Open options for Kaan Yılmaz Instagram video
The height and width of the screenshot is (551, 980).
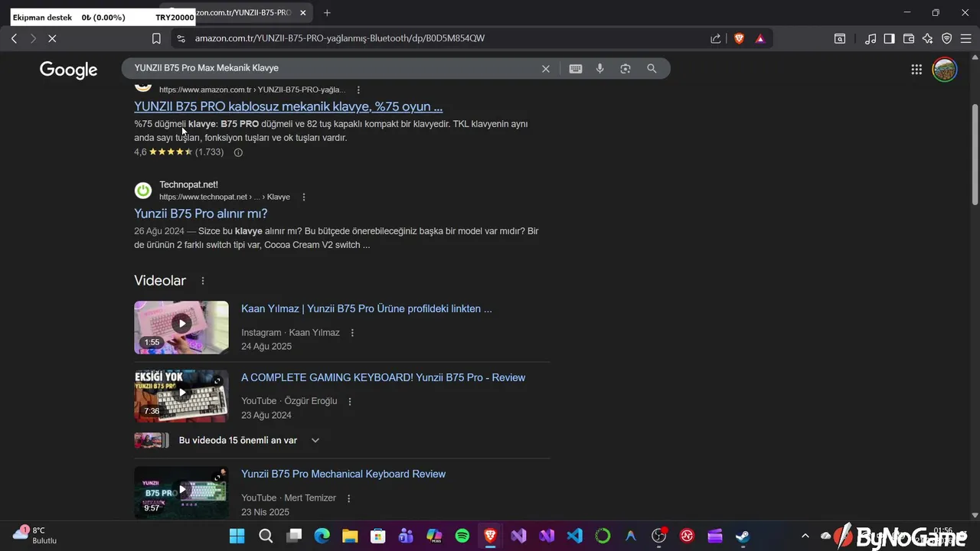(352, 333)
